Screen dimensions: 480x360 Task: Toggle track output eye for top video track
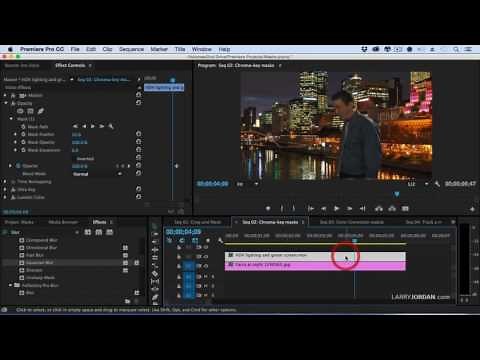pos(206,247)
